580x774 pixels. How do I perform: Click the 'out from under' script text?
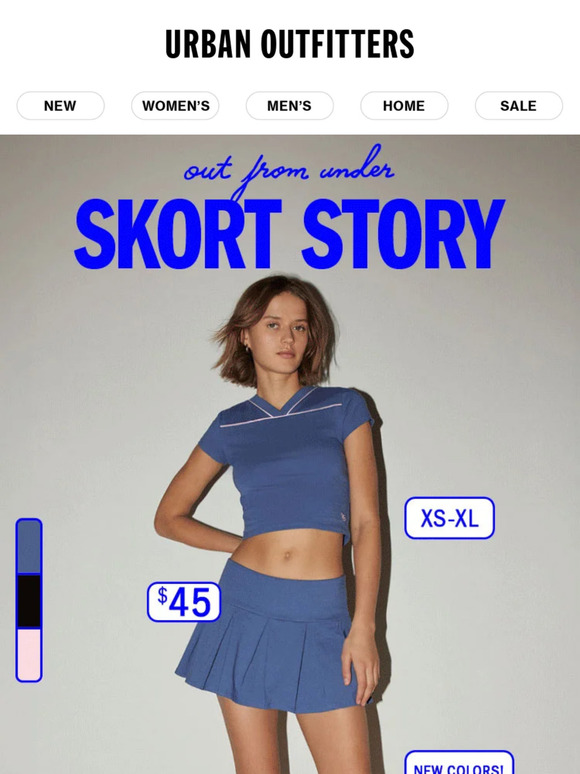289,169
